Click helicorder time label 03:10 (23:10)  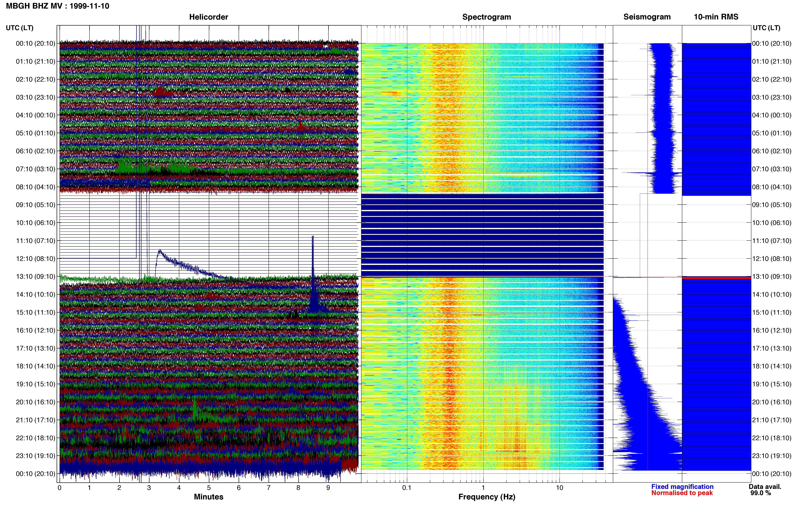pos(36,97)
